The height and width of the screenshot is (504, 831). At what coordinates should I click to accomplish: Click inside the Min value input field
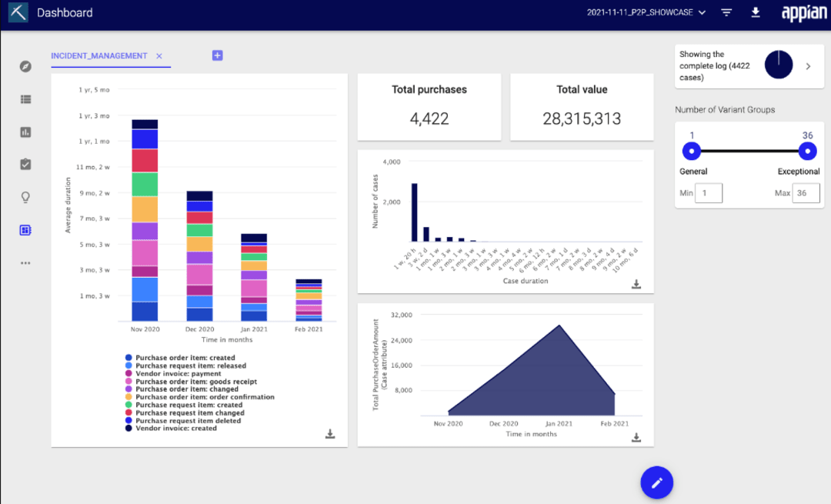point(708,193)
